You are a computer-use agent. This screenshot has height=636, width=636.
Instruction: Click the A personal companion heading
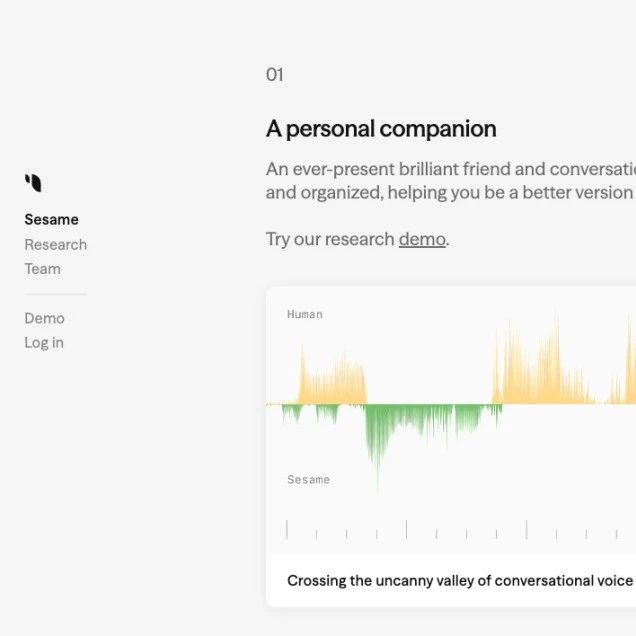point(380,129)
